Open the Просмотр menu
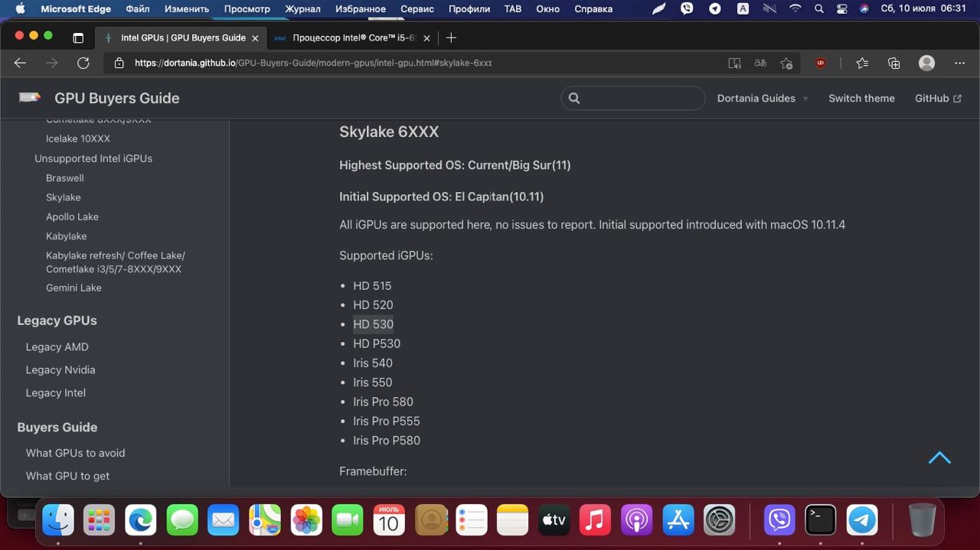This screenshot has width=980, height=550. pos(247,9)
